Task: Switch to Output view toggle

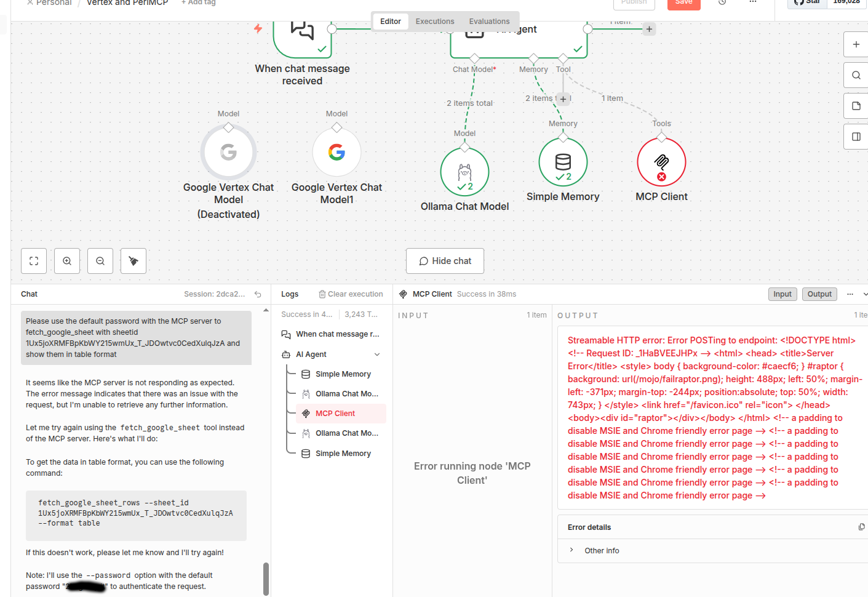Action: coord(819,294)
